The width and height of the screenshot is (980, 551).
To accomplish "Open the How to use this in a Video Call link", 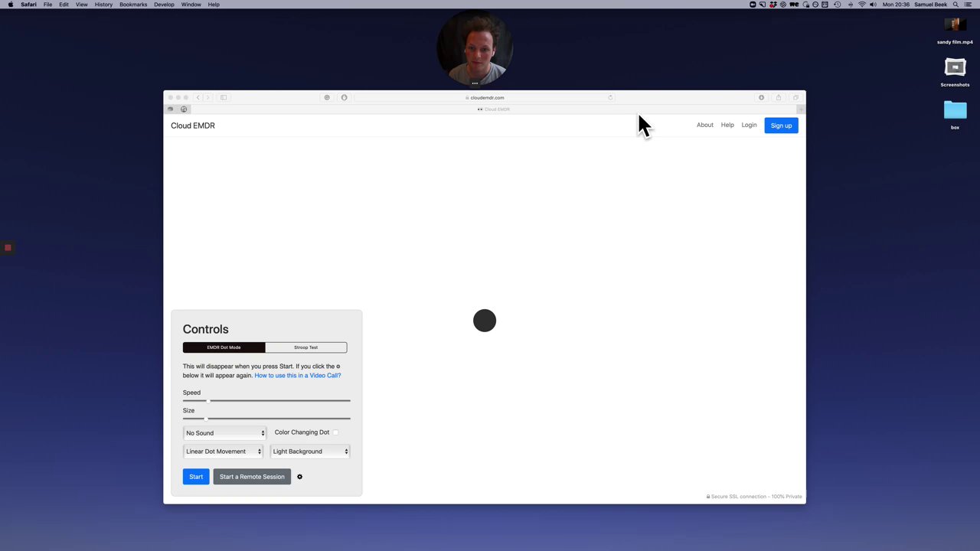I will (x=298, y=376).
